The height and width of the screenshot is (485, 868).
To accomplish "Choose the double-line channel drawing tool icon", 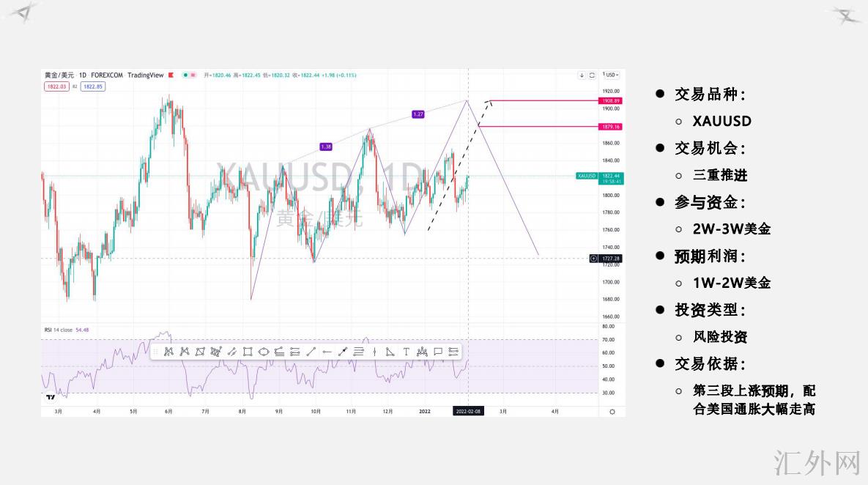I will click(232, 352).
